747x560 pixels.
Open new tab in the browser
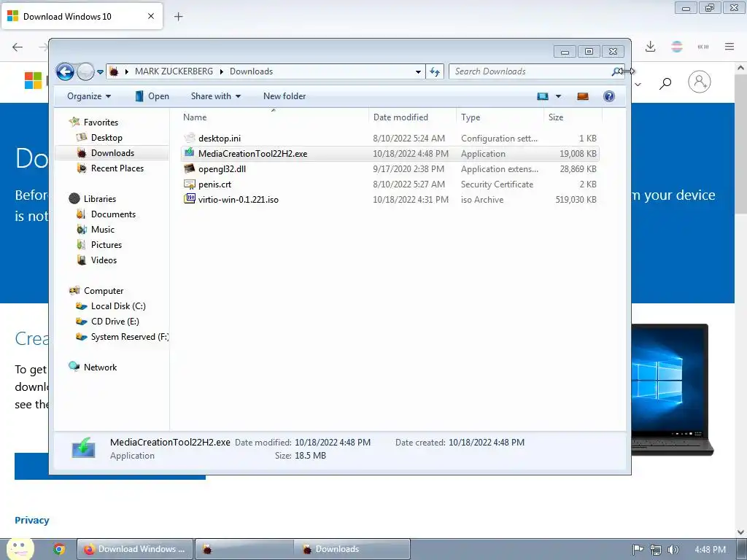pyautogui.click(x=179, y=17)
